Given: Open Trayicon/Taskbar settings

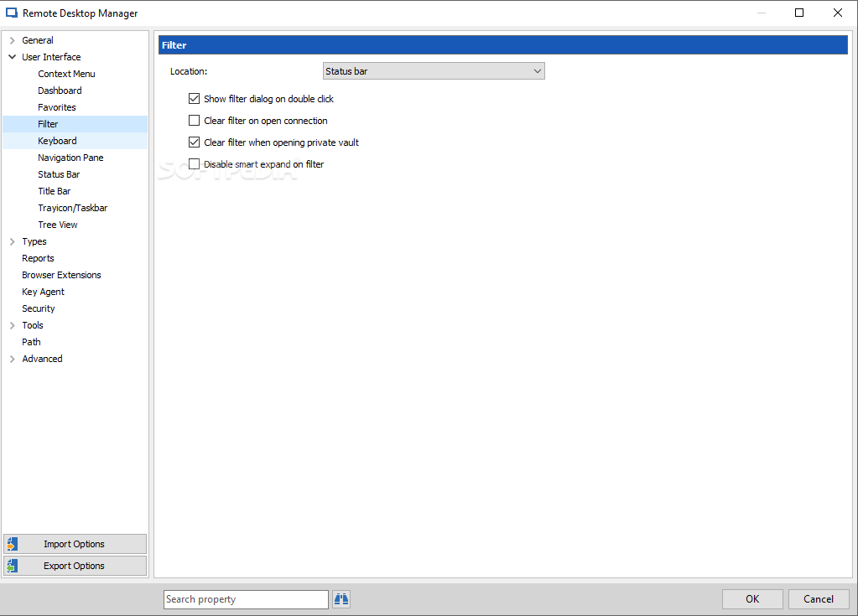Looking at the screenshot, I should click(72, 208).
